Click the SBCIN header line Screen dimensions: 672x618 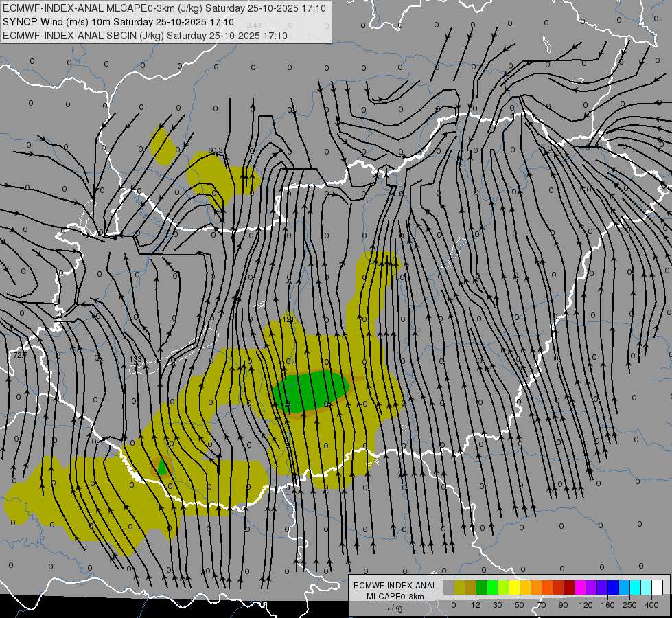tap(145, 36)
